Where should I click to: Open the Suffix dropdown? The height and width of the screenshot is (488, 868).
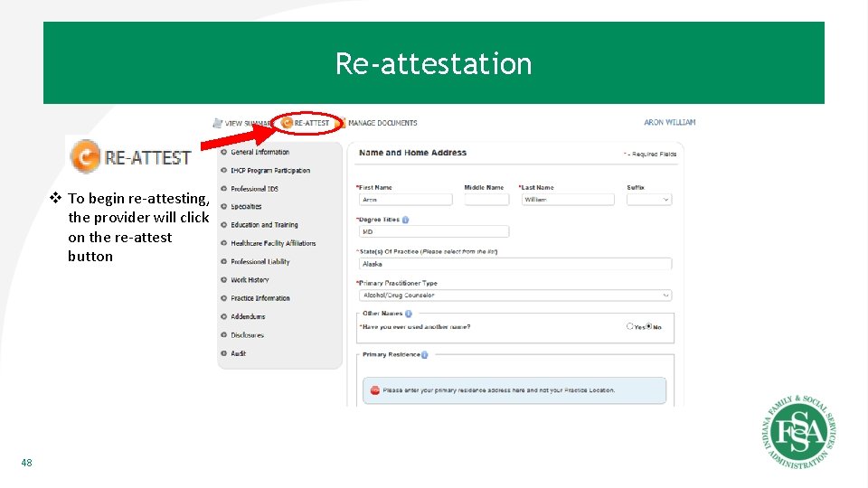coord(649,199)
